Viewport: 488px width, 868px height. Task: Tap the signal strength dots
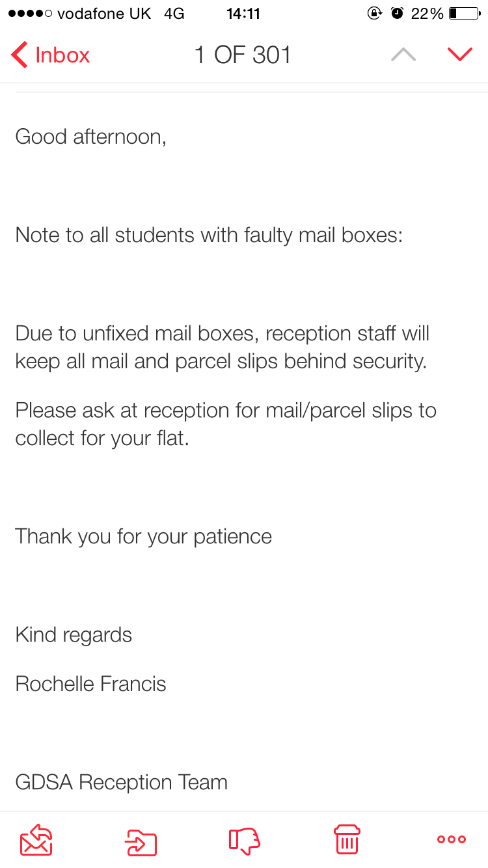coord(30,14)
